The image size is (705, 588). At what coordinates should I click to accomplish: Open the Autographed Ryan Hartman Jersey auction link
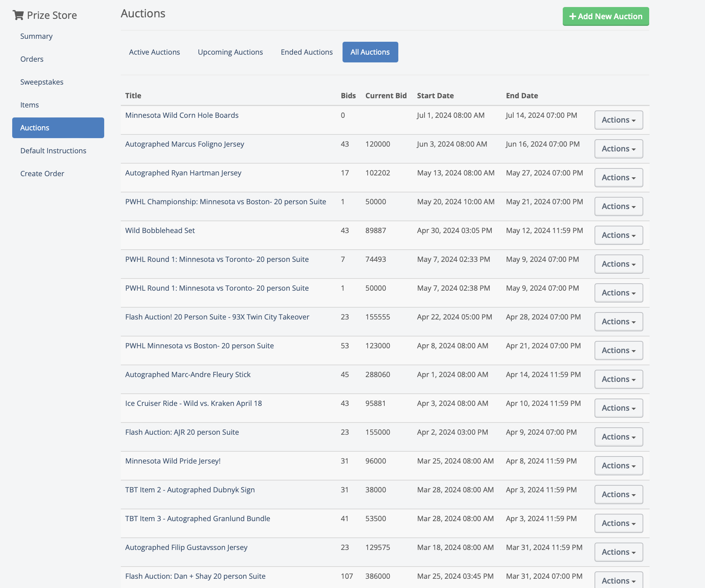(x=183, y=173)
